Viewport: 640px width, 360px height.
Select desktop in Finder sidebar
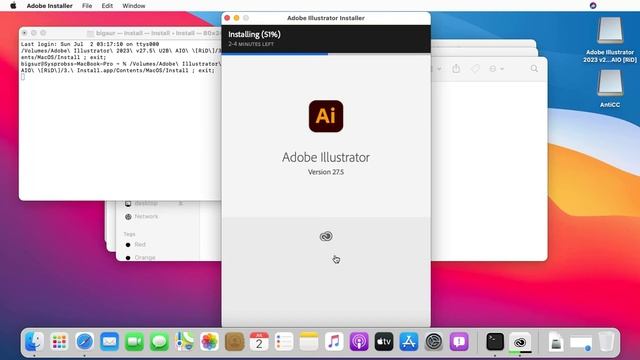(x=141, y=203)
